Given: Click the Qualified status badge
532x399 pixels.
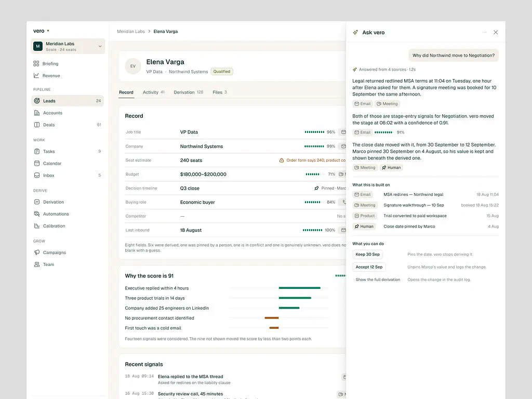Looking at the screenshot, I should coord(222,72).
